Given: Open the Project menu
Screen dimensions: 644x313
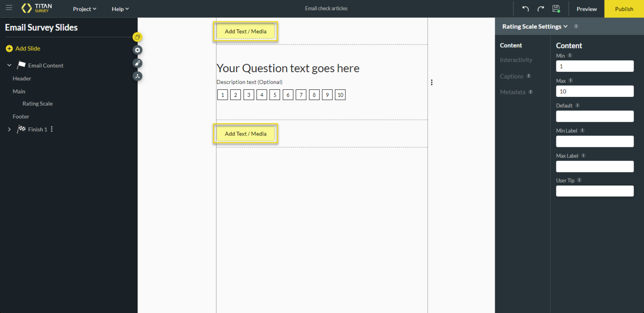Looking at the screenshot, I should coord(84,9).
